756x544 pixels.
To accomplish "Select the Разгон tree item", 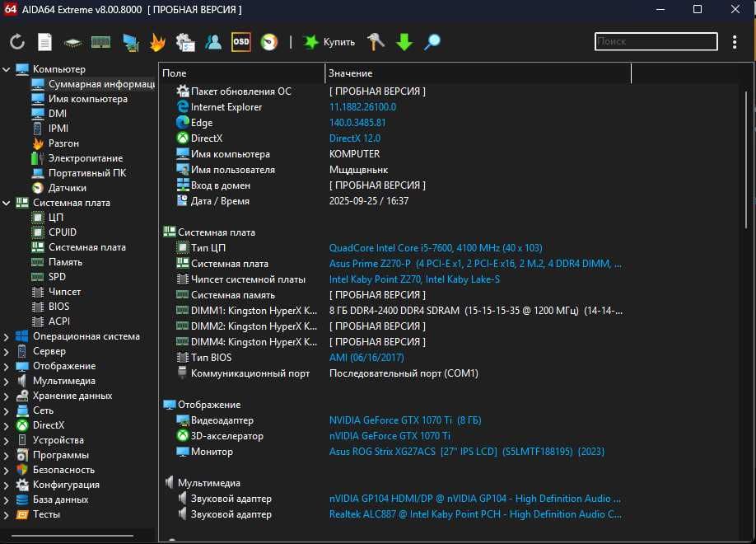I will [55, 143].
